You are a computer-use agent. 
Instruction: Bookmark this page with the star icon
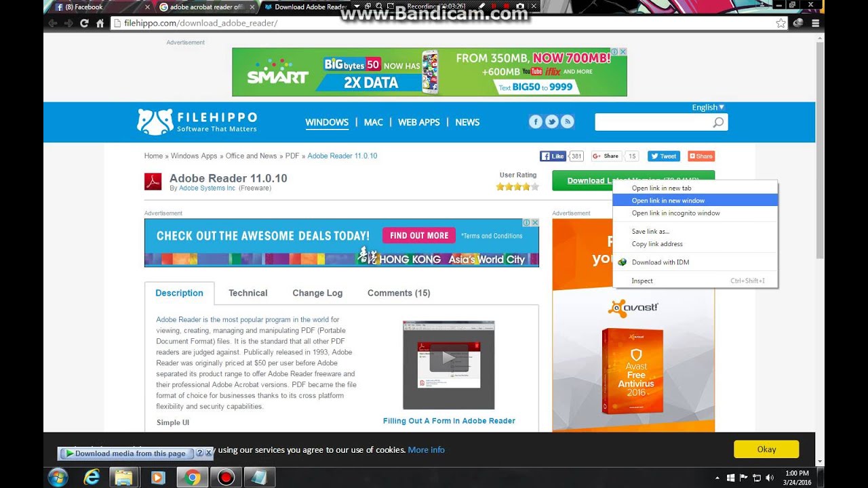pos(781,23)
